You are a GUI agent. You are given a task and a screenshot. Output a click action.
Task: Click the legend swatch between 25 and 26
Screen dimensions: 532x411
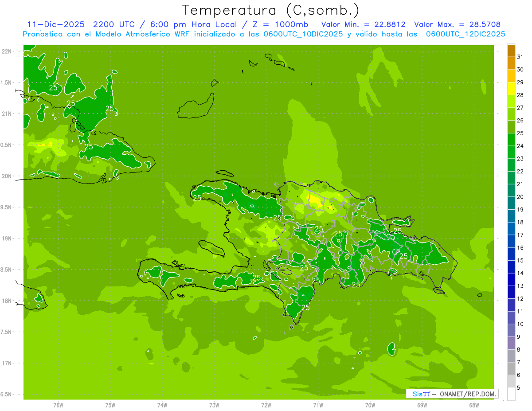511,127
